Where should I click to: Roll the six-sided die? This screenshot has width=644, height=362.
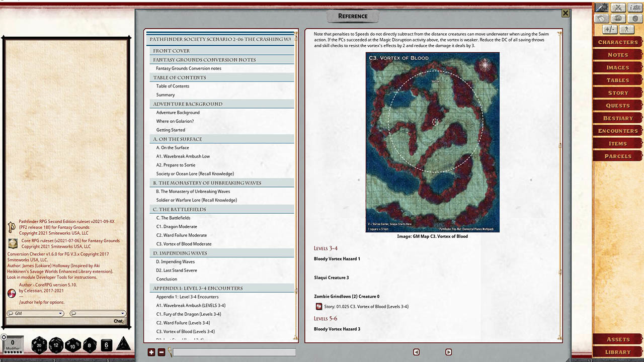106,345
